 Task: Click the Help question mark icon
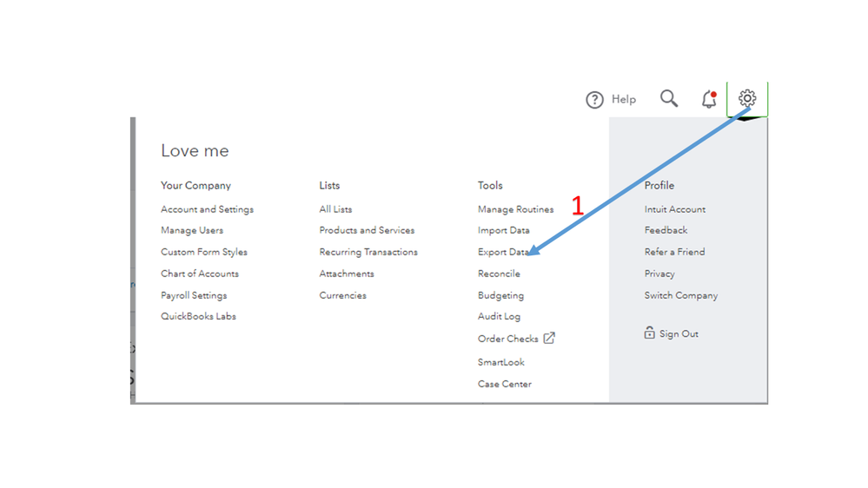coord(594,100)
